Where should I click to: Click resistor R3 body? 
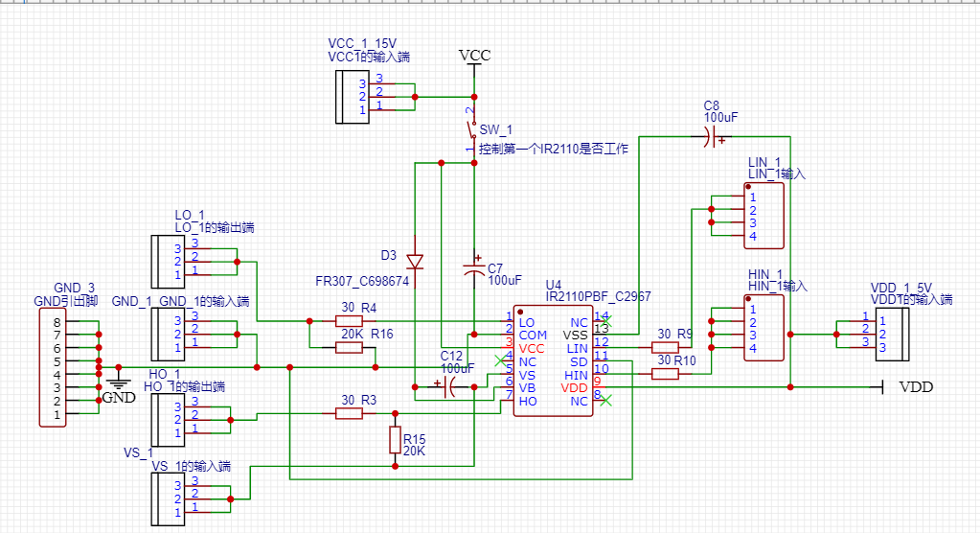349,413
